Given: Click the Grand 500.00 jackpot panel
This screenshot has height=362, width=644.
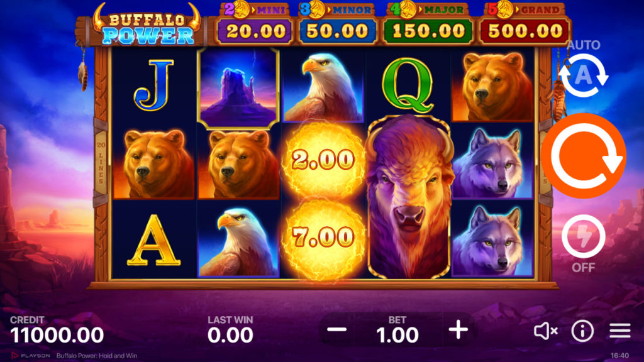Looking at the screenshot, I should (x=525, y=24).
